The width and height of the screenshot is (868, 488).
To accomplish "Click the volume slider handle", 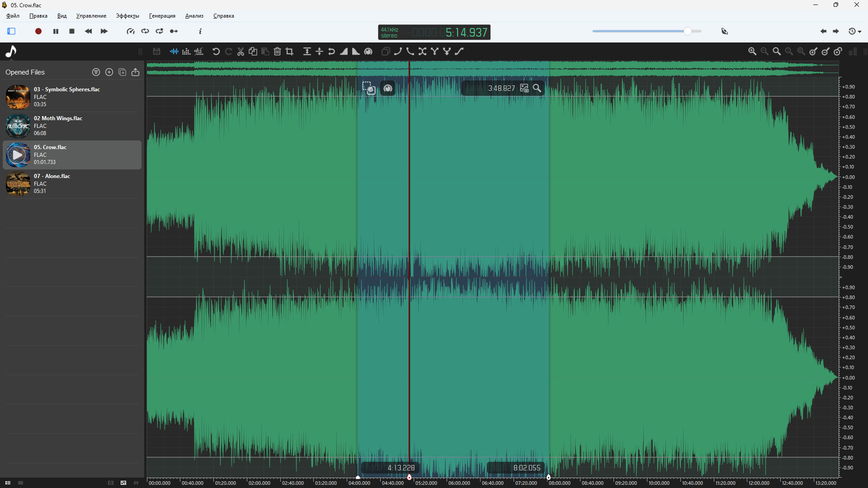I will pos(687,31).
